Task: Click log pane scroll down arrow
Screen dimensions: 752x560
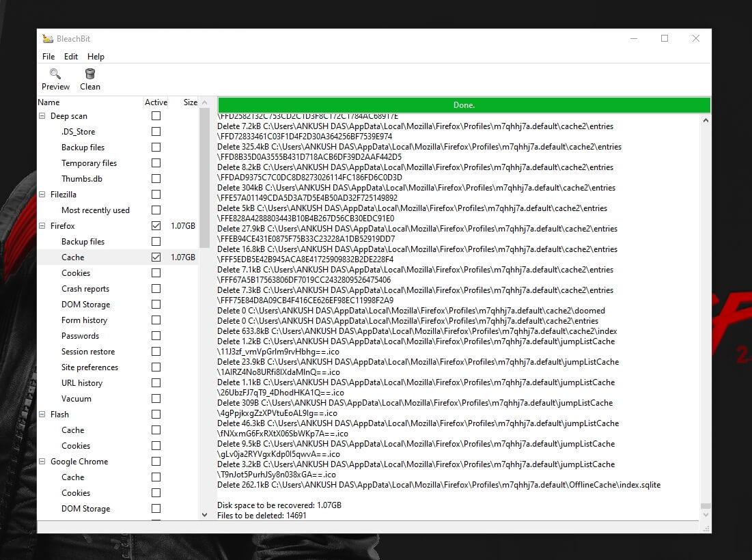Action: tap(706, 515)
